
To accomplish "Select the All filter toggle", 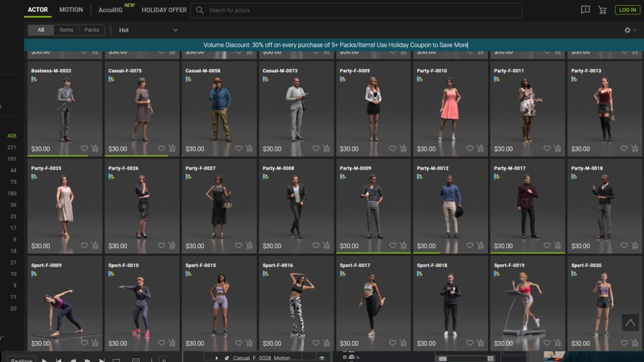I will click(x=41, y=30).
